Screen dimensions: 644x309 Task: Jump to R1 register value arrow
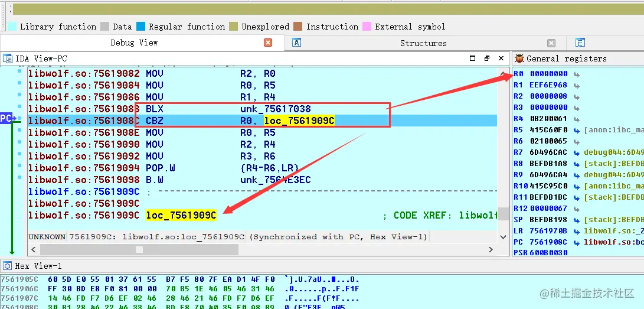click(577, 86)
